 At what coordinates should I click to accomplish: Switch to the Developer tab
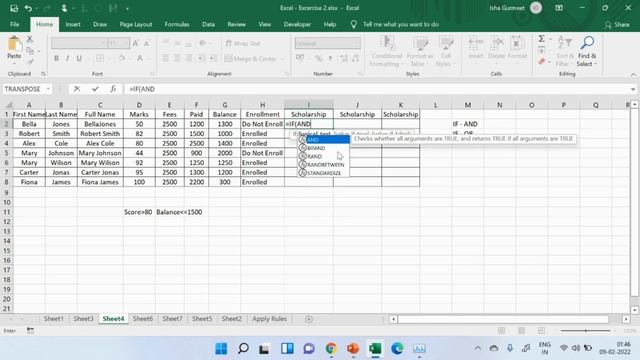[297, 24]
